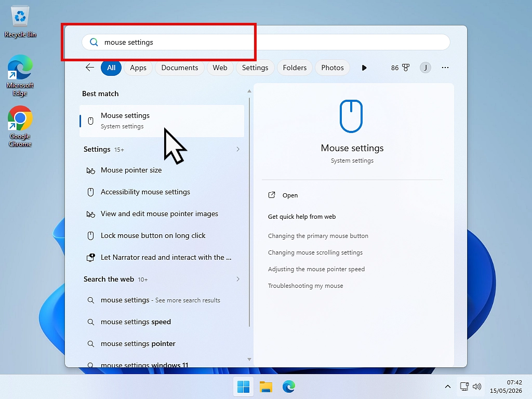The image size is (532, 399).
Task: Click the results list scroll down arrow
Action: click(x=249, y=360)
